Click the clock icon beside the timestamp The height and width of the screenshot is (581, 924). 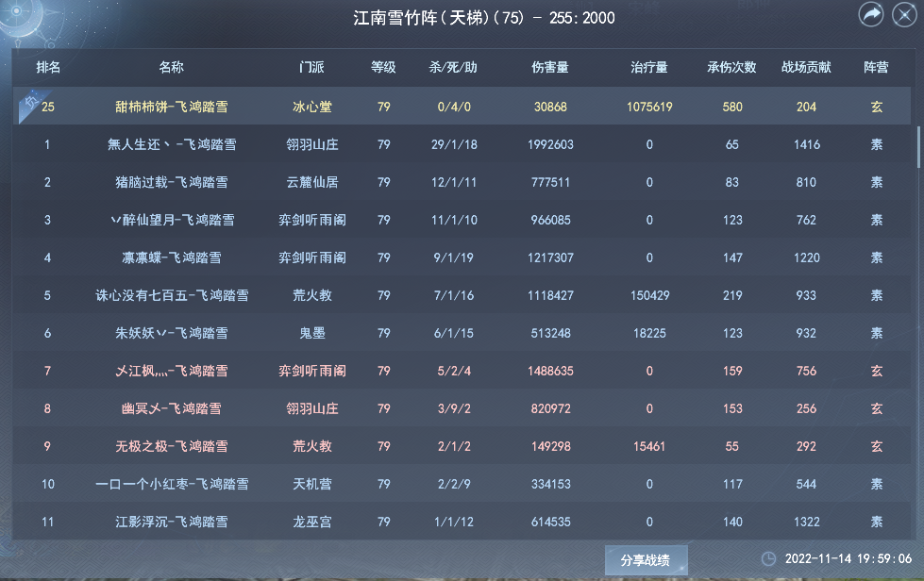coord(768,558)
